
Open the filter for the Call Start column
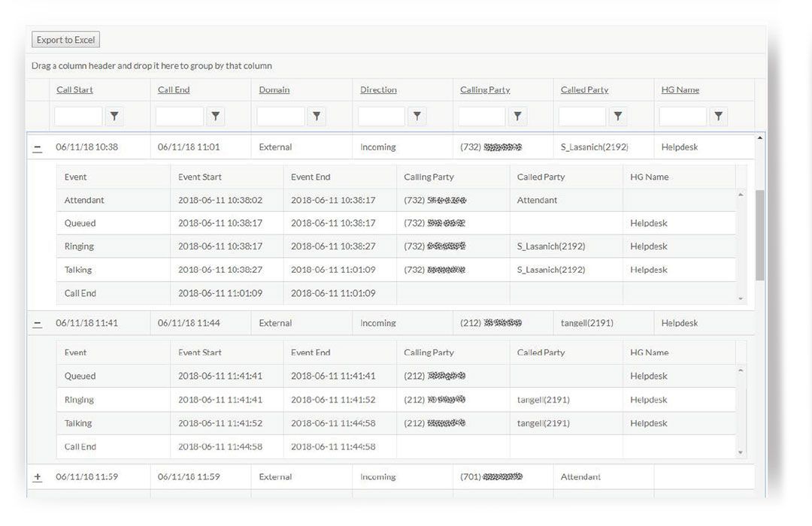pyautogui.click(x=114, y=116)
